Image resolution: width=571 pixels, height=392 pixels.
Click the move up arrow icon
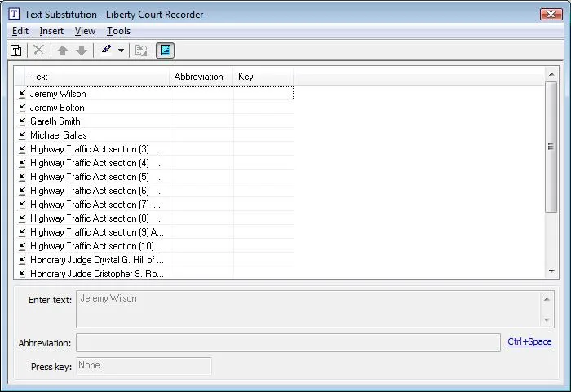(x=63, y=51)
